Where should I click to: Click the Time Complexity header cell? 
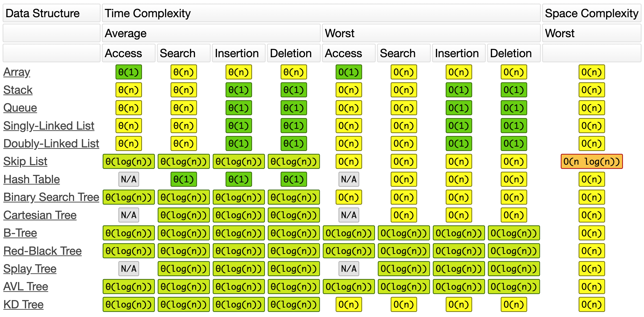tap(321, 13)
